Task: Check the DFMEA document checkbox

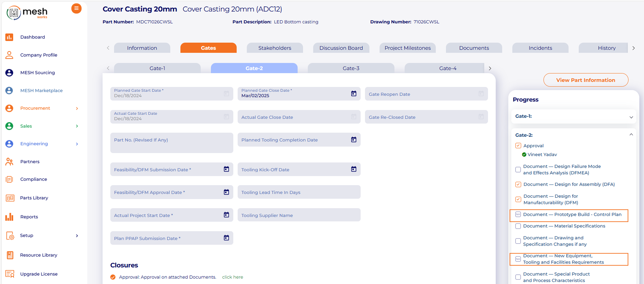Action: [518, 170]
